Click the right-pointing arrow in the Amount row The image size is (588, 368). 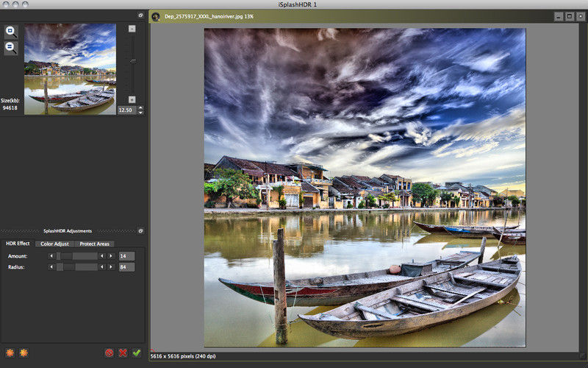click(x=111, y=256)
